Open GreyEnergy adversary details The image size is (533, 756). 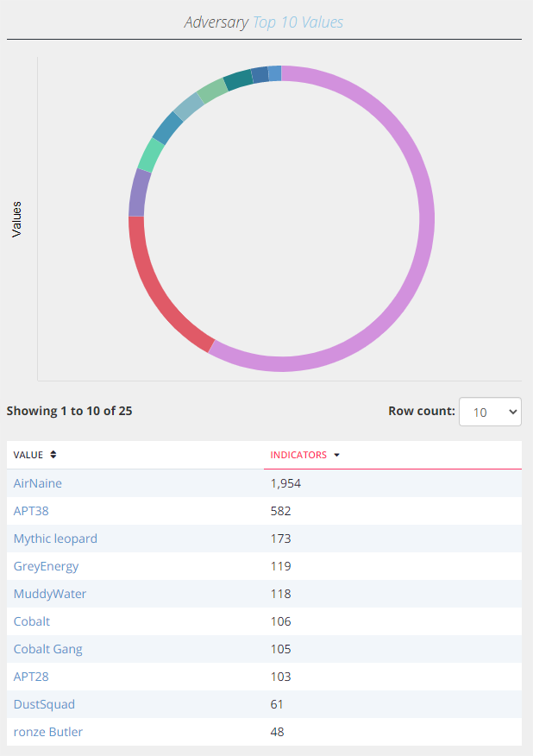tap(46, 566)
